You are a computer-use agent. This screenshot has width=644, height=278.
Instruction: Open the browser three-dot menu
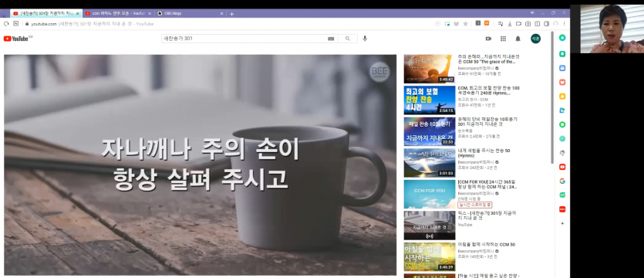[565, 24]
